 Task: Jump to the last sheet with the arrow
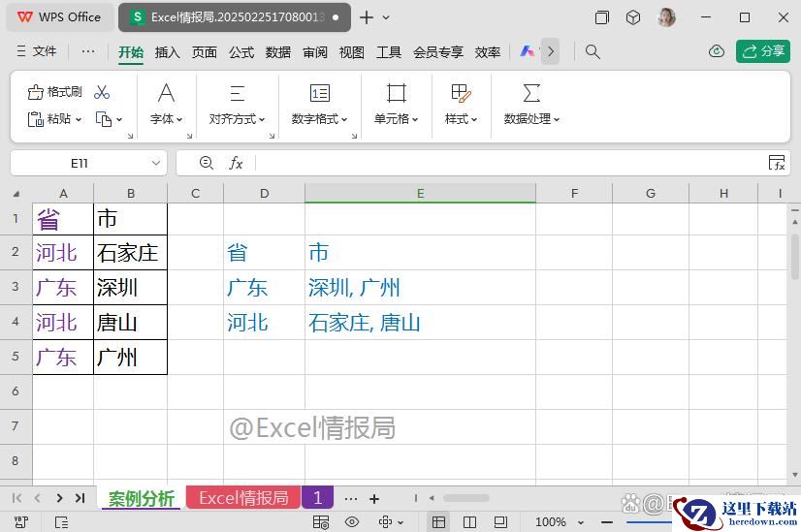(x=80, y=498)
